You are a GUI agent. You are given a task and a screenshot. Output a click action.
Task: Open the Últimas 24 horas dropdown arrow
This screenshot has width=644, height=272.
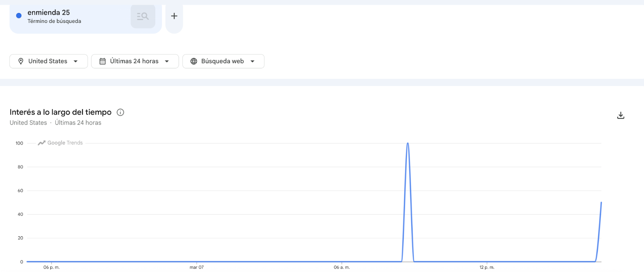(167, 61)
